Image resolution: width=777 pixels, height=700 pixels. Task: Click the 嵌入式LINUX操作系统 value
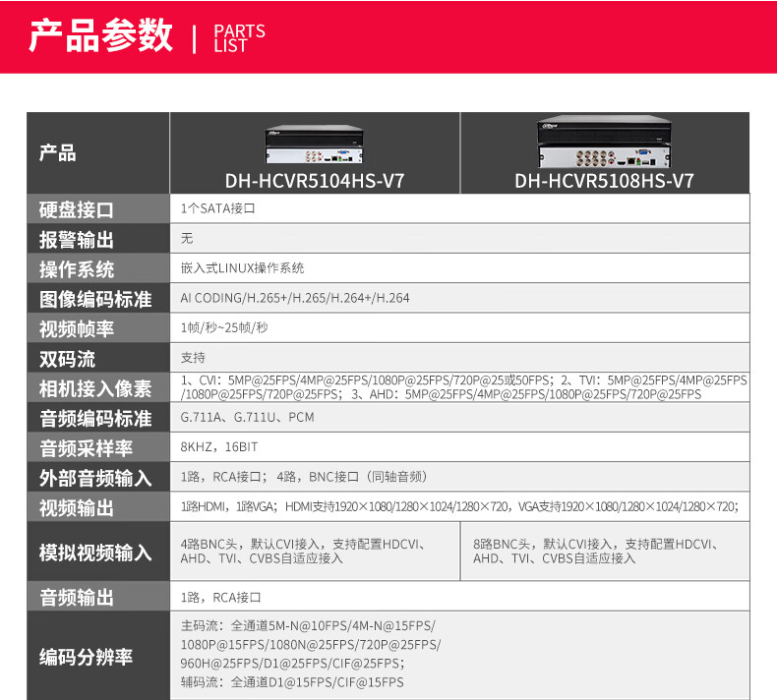[x=242, y=268]
